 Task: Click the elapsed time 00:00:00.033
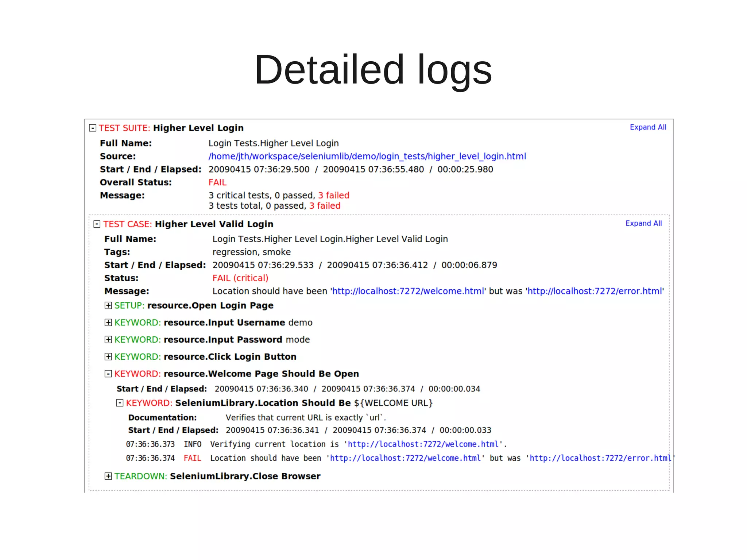(x=465, y=430)
